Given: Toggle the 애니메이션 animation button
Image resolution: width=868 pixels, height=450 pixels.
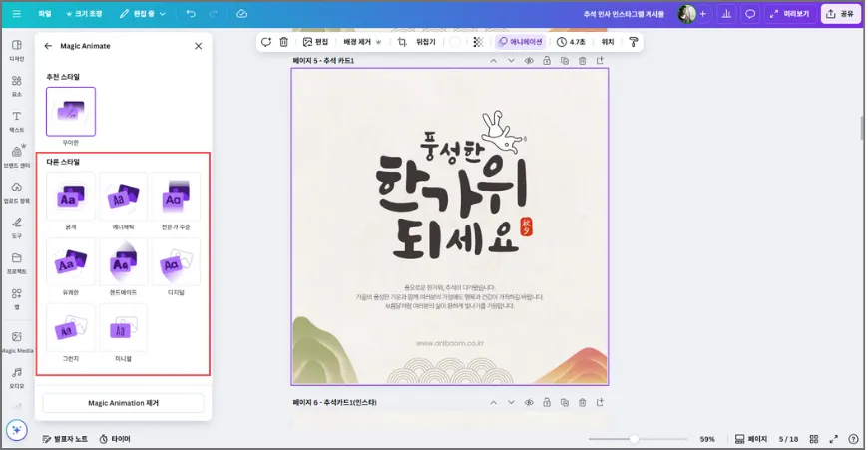Looking at the screenshot, I should point(520,42).
